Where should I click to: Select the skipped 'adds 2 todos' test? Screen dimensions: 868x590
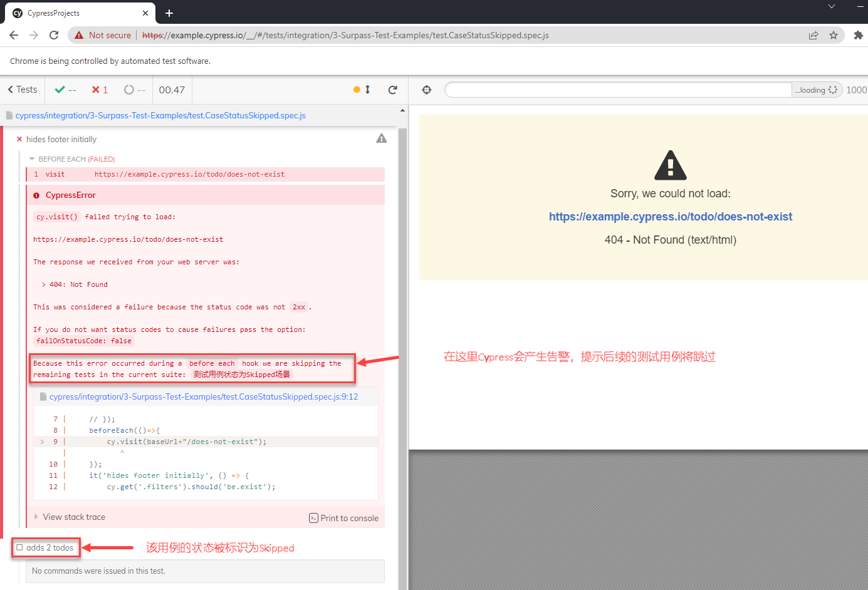[50, 547]
